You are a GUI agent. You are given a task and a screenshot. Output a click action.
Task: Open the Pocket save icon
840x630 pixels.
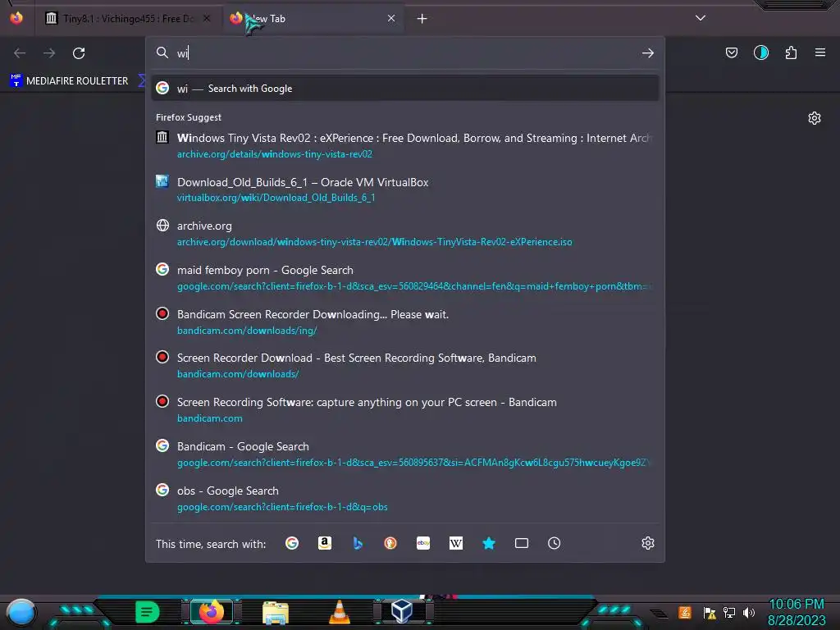pyautogui.click(x=731, y=52)
